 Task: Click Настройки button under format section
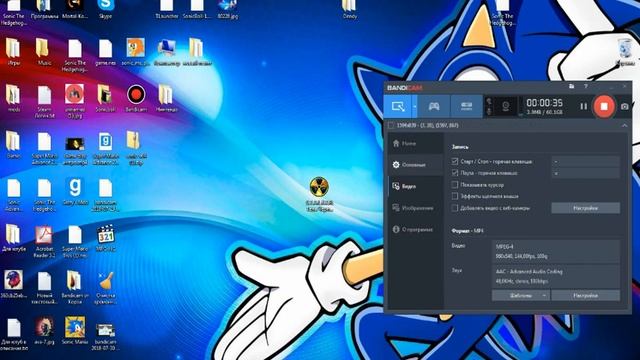click(586, 296)
